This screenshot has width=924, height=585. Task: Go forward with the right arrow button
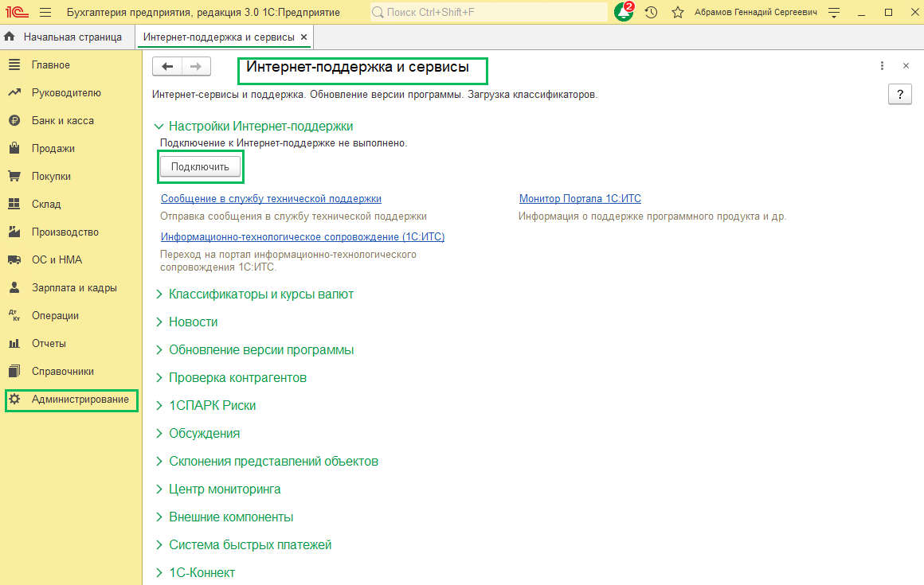196,67
